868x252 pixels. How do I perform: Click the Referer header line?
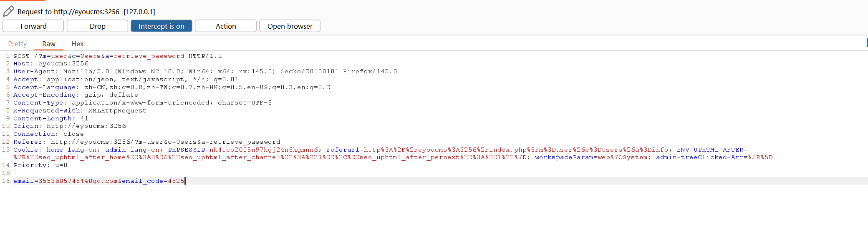click(147, 142)
